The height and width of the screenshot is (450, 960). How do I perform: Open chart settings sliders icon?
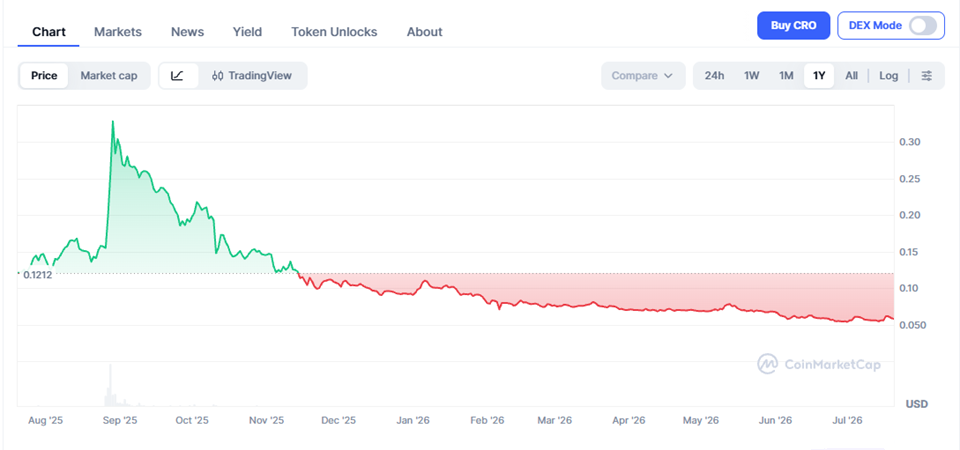[927, 76]
